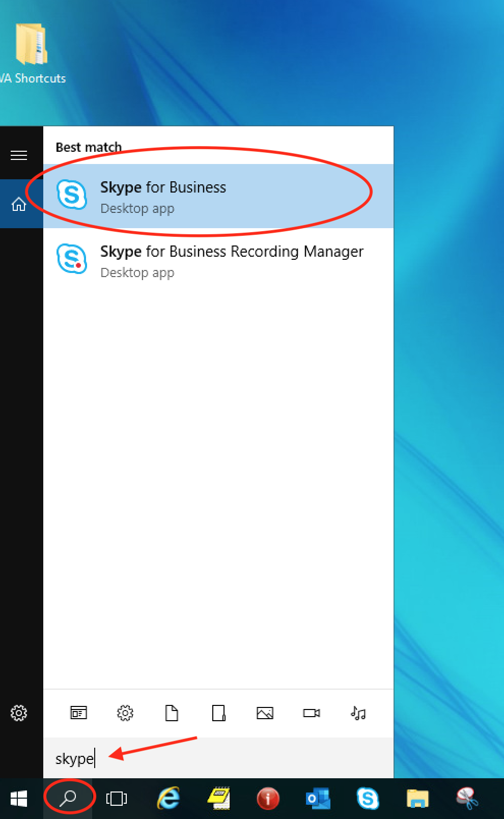Open the Skype for Business search result
Viewport: 504px width, 819px height.
[163, 196]
